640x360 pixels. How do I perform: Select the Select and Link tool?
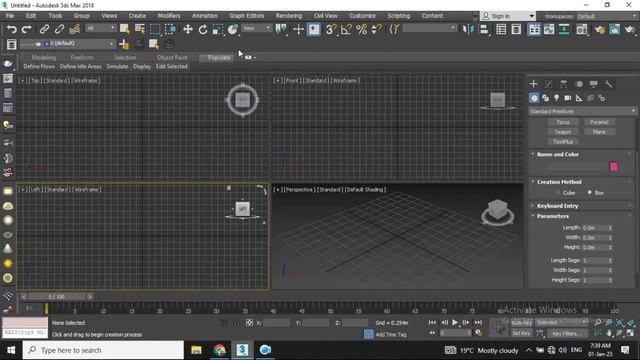(x=44, y=29)
